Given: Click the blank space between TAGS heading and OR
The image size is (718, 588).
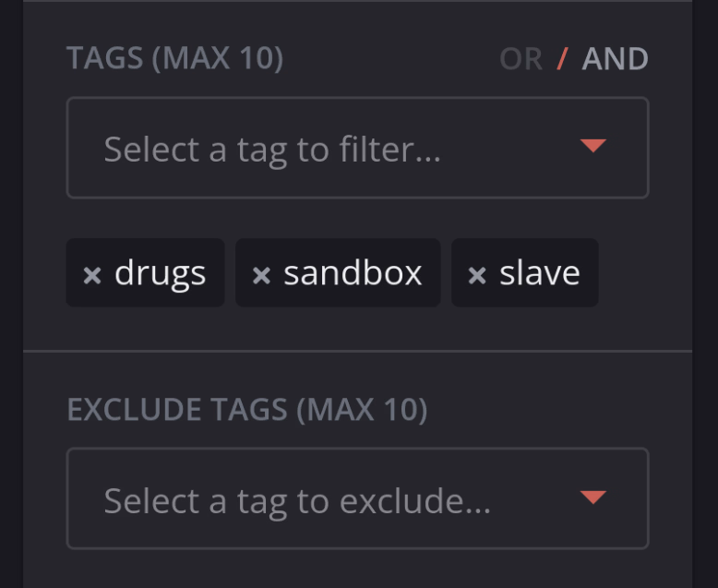Looking at the screenshot, I should point(388,59).
